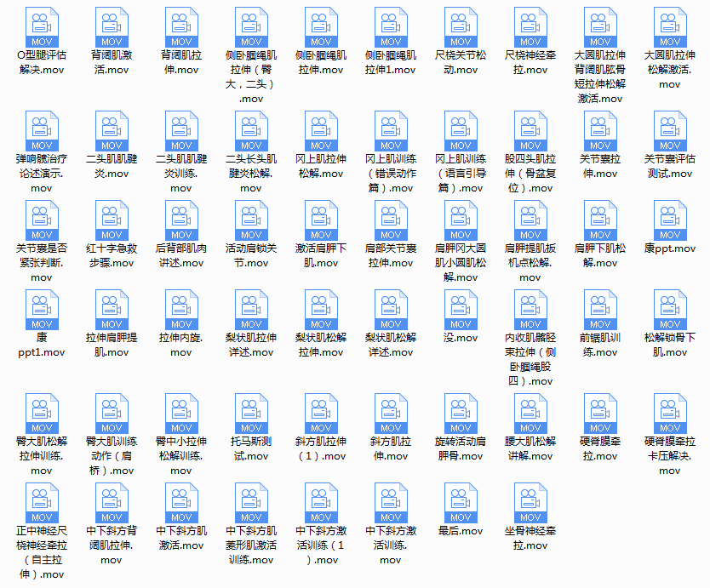Click name 内收肌髂胫束拉伸（侧卧腘绳股四）.mov
The width and height of the screenshot is (710, 588).
coord(530,359)
